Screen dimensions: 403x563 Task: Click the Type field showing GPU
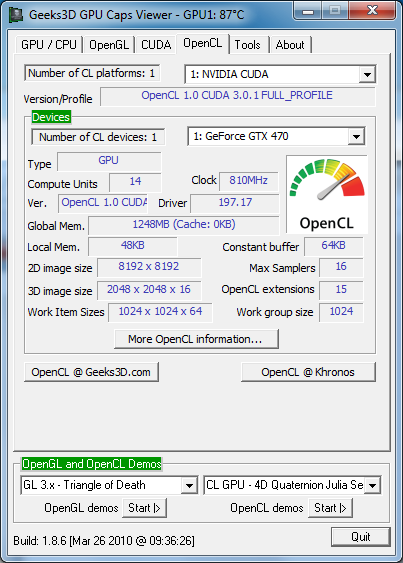tap(109, 161)
